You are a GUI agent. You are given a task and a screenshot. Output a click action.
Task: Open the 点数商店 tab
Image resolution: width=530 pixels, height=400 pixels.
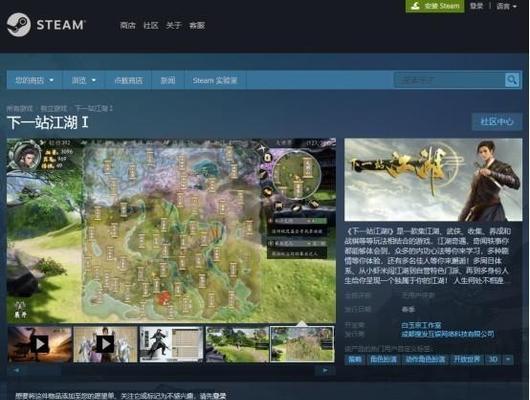[x=128, y=80]
